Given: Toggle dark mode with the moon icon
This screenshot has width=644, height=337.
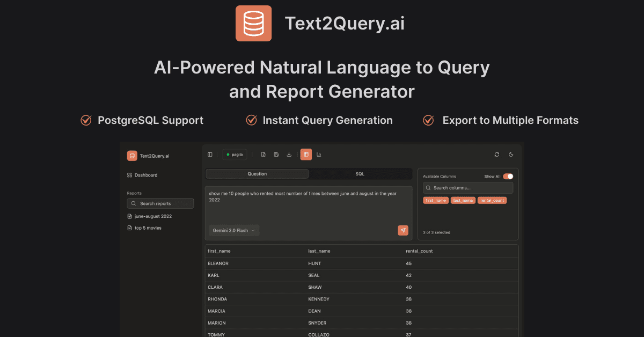Looking at the screenshot, I should [x=510, y=154].
